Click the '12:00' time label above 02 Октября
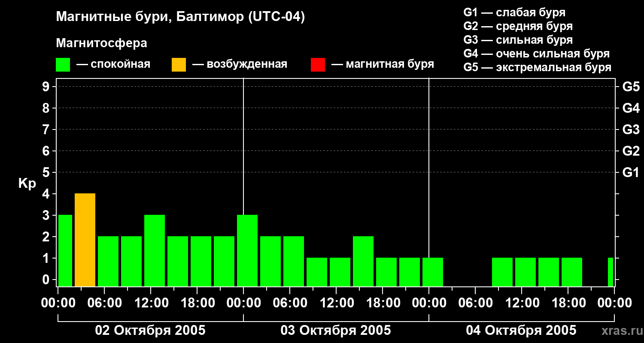644x343 pixels. point(151,303)
